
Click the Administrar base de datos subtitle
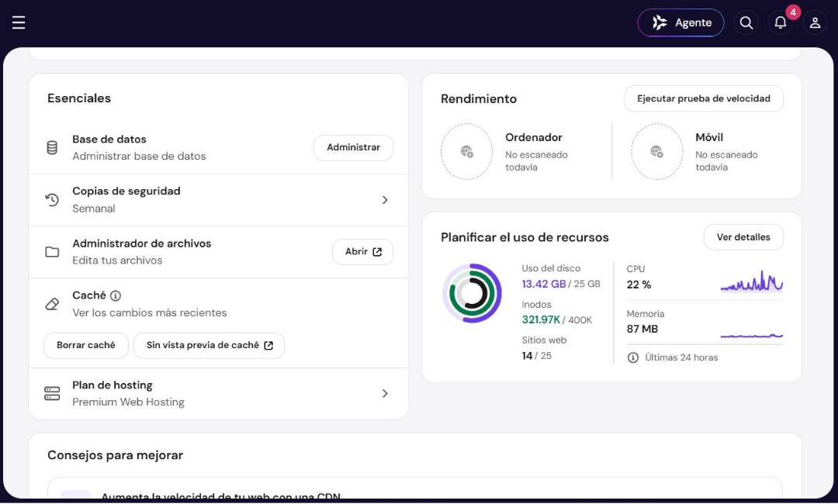tap(139, 157)
